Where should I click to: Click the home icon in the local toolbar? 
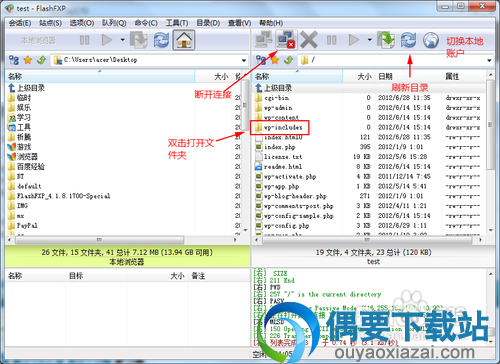tap(184, 40)
